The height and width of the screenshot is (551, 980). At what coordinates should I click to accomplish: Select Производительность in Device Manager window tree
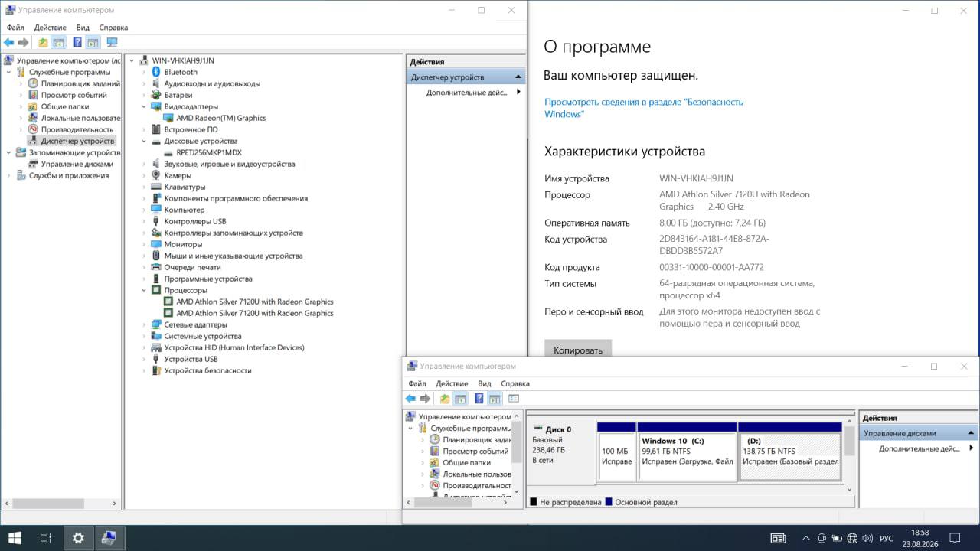77,129
